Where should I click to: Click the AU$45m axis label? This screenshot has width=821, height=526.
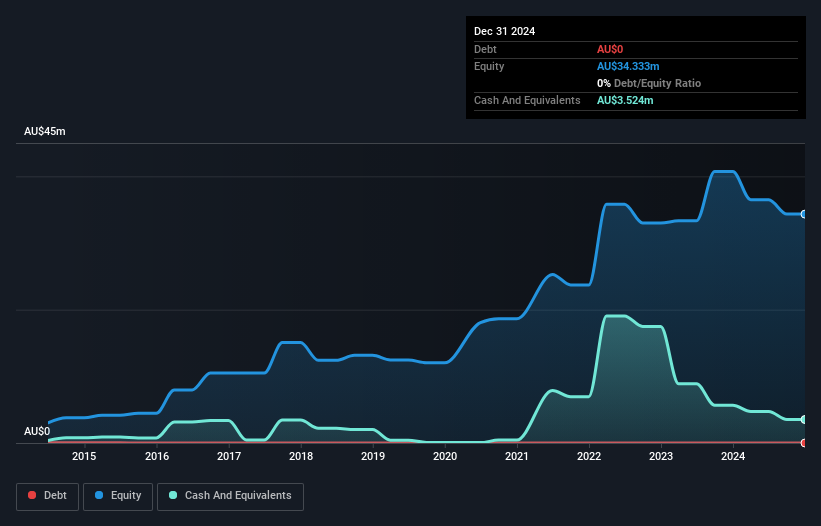click(x=45, y=131)
